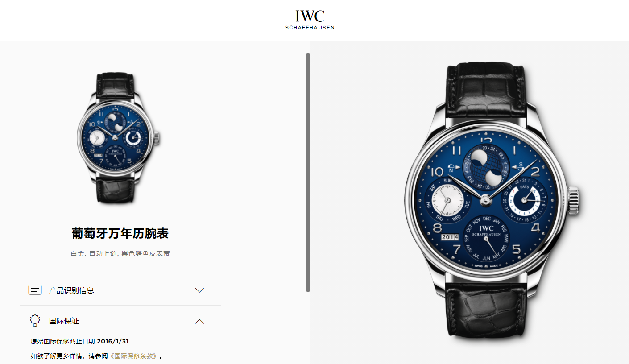The width and height of the screenshot is (629, 364).
Task: Collapse the 国际保证 section using its chevron
Action: coord(199,321)
